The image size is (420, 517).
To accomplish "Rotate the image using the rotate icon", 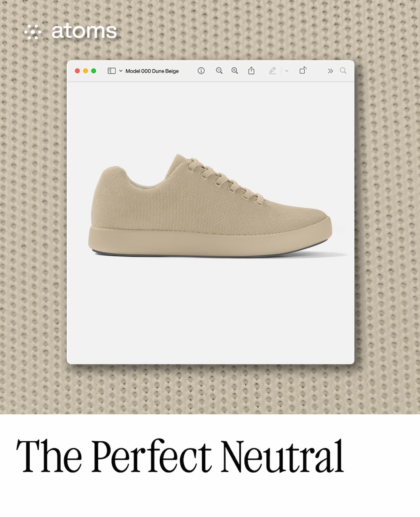I will (303, 71).
